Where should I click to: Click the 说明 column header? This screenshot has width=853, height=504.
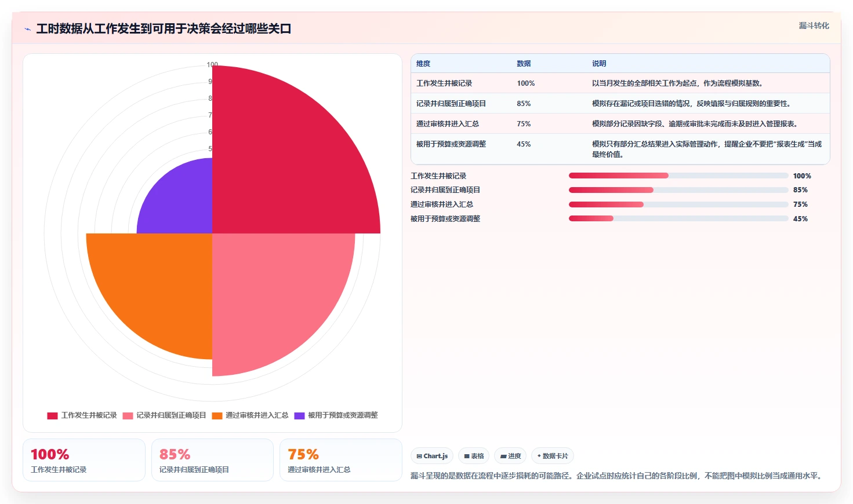pyautogui.click(x=599, y=64)
